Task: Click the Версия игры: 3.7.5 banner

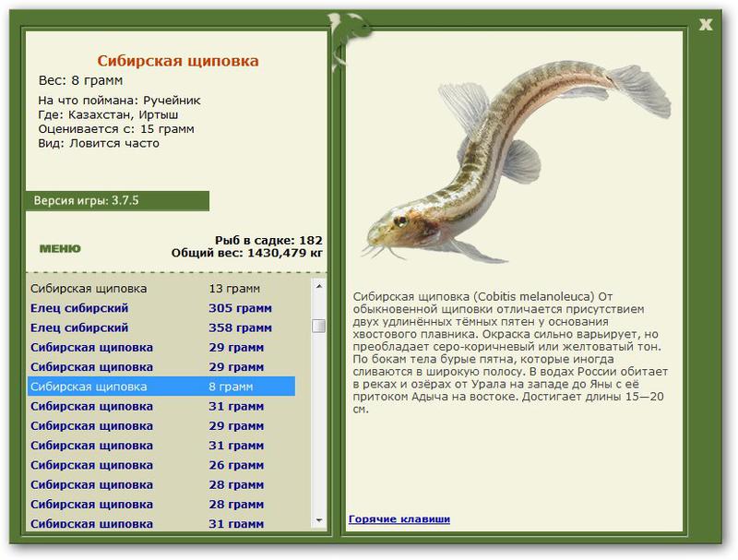Action: pyautogui.click(x=117, y=201)
